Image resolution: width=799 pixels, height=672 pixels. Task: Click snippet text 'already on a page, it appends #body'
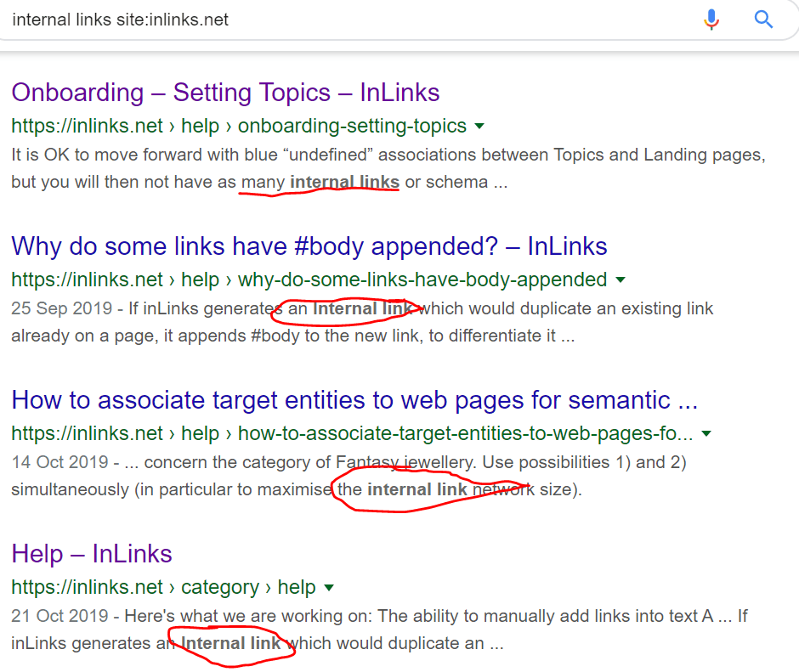tap(156, 336)
